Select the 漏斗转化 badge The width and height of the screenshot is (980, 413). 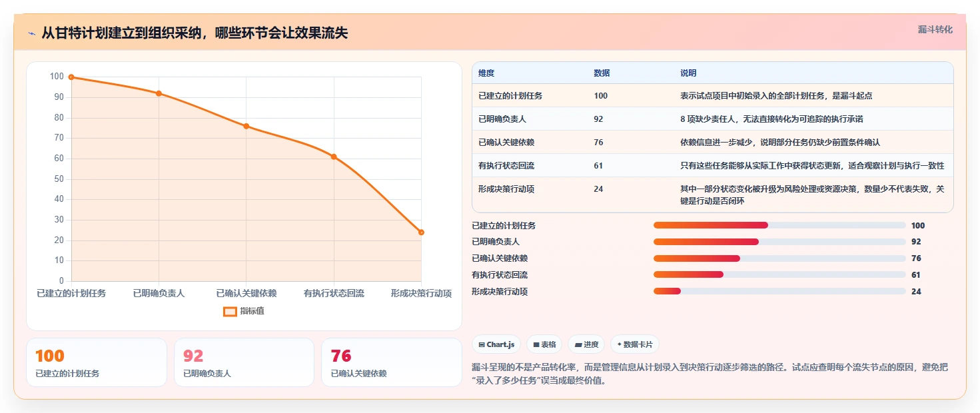tap(935, 29)
